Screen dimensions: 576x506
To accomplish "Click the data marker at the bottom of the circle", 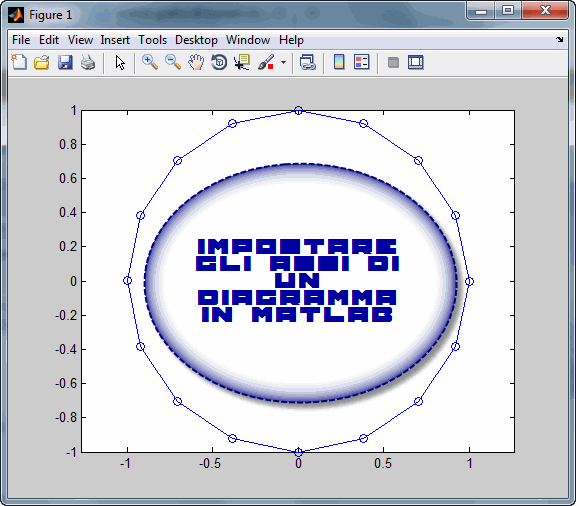I will tap(298, 452).
